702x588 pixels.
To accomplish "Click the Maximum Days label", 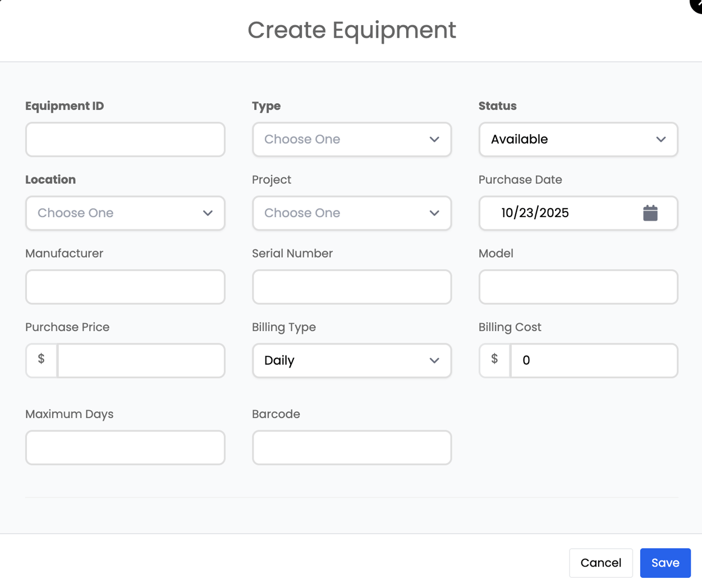I will pyautogui.click(x=70, y=414).
